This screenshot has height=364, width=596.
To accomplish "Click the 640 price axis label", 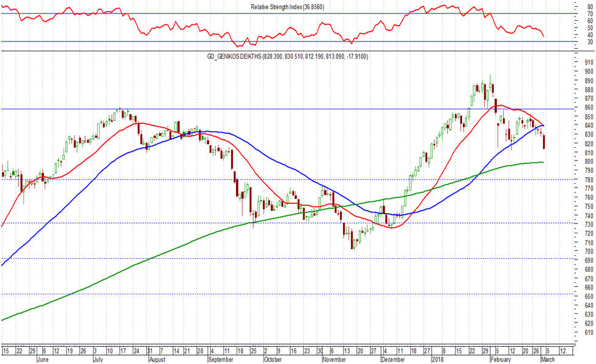I will tap(589, 305).
